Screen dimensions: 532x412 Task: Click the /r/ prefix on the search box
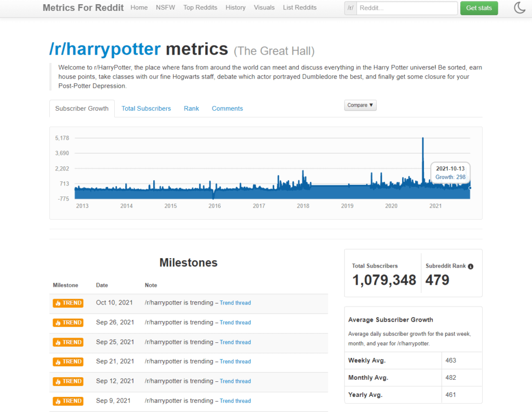(351, 8)
